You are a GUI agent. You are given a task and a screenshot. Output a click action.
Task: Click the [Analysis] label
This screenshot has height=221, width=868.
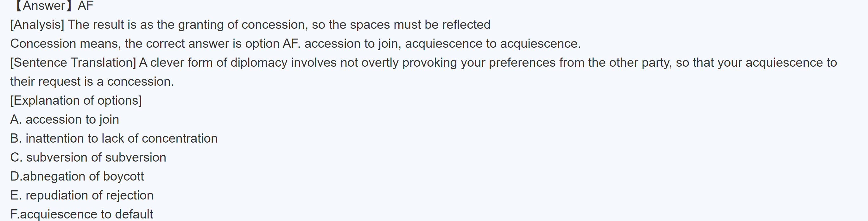point(37,25)
